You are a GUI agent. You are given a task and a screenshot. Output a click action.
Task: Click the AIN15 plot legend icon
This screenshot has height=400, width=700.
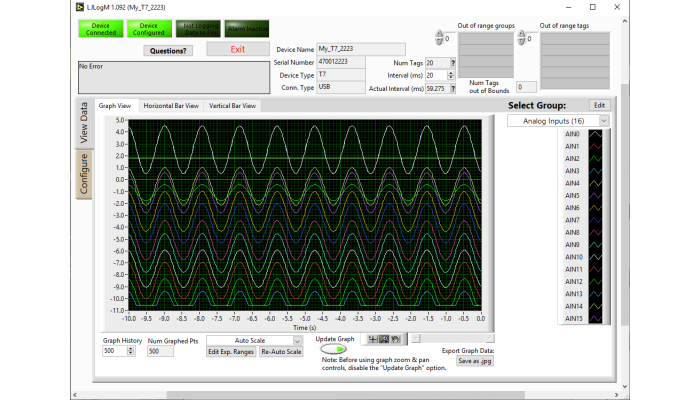tap(596, 319)
